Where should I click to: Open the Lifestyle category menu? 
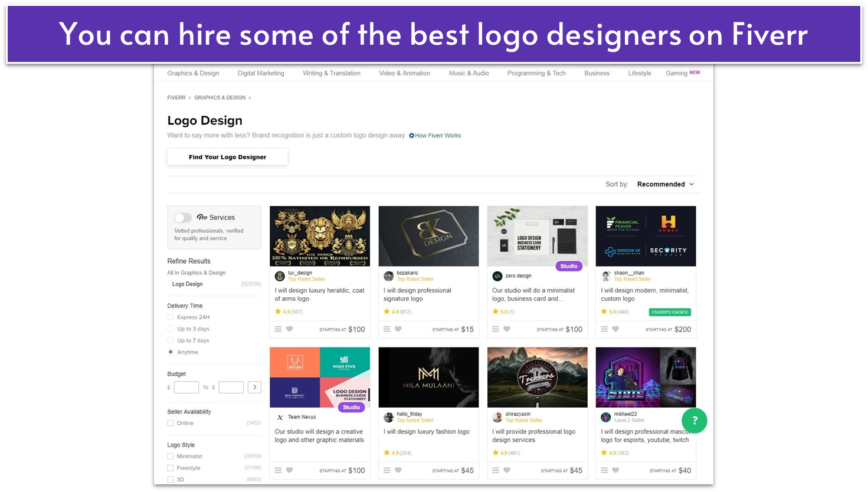pyautogui.click(x=640, y=73)
